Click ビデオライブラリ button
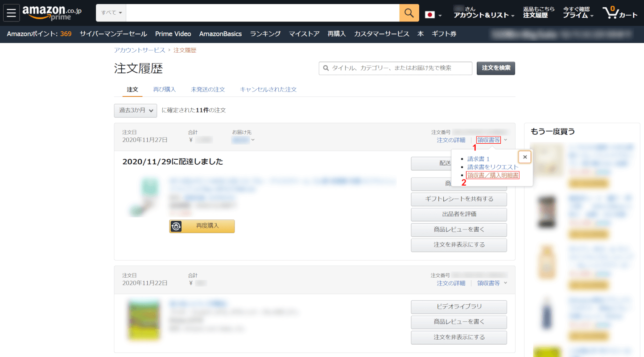The image size is (644, 357). [x=459, y=307]
